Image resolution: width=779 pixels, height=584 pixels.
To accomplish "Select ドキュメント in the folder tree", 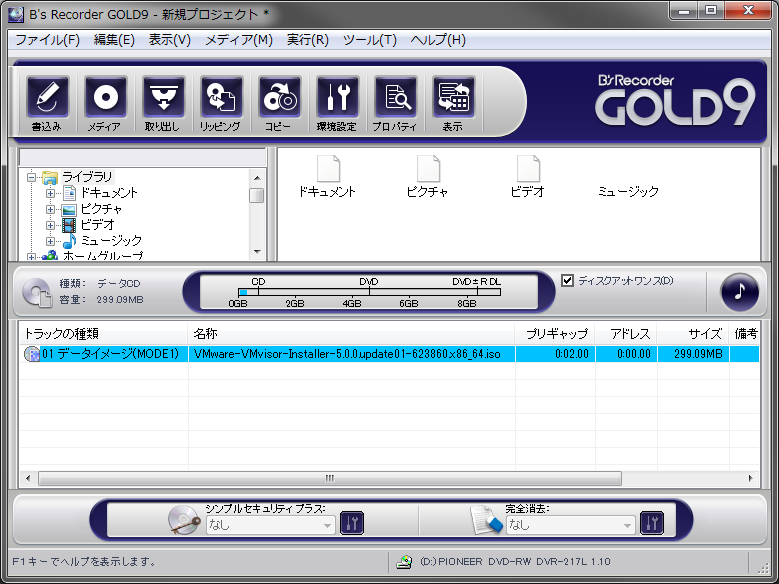I will coord(109,193).
